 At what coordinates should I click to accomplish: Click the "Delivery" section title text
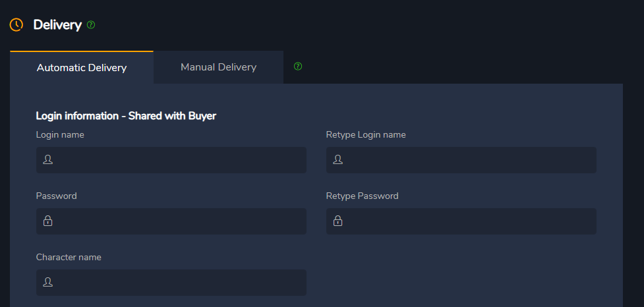[x=57, y=25]
